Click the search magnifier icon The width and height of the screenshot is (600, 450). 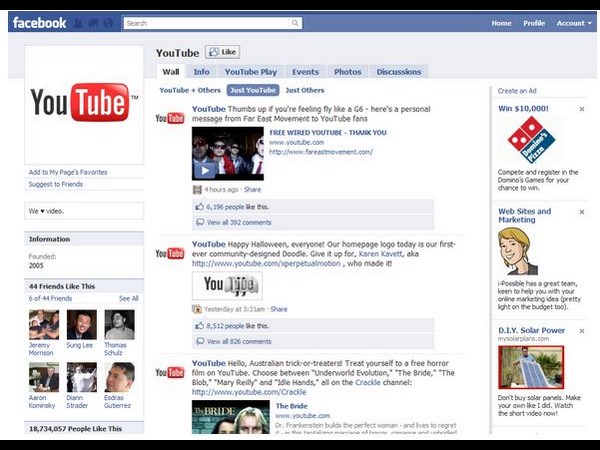tap(295, 23)
